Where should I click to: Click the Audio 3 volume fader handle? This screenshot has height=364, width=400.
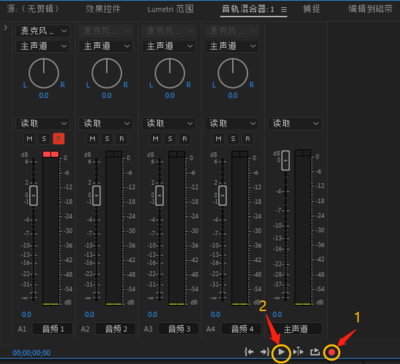pyautogui.click(x=159, y=195)
